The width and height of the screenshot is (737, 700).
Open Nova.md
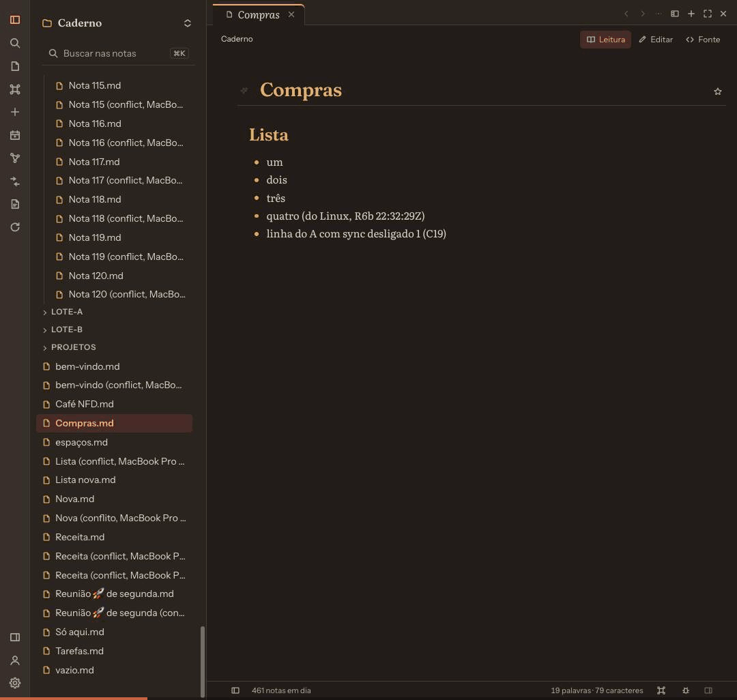pyautogui.click(x=114, y=499)
